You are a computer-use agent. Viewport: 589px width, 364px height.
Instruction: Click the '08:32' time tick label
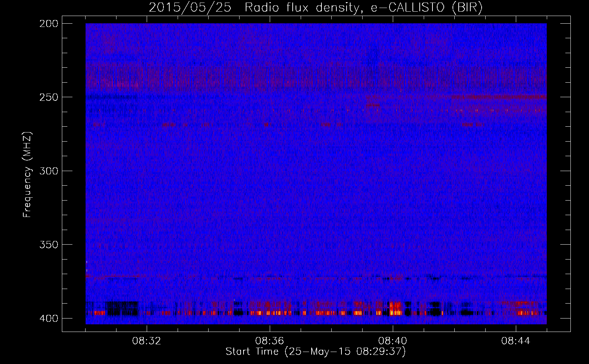click(147, 341)
